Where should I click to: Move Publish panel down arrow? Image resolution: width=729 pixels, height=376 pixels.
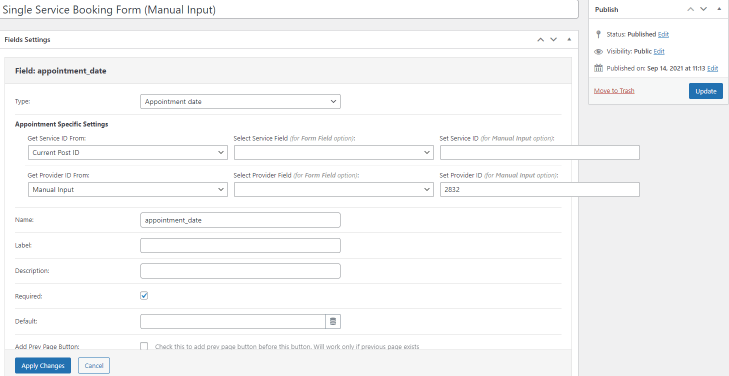[x=703, y=9]
